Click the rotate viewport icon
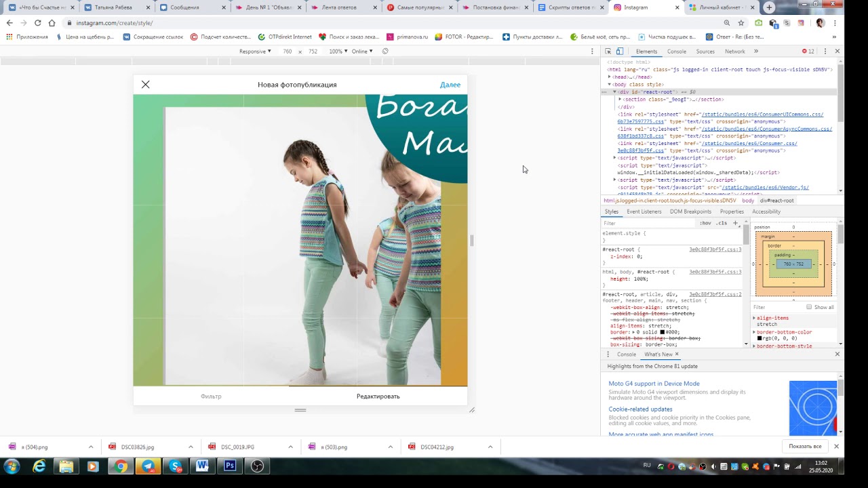 [385, 52]
